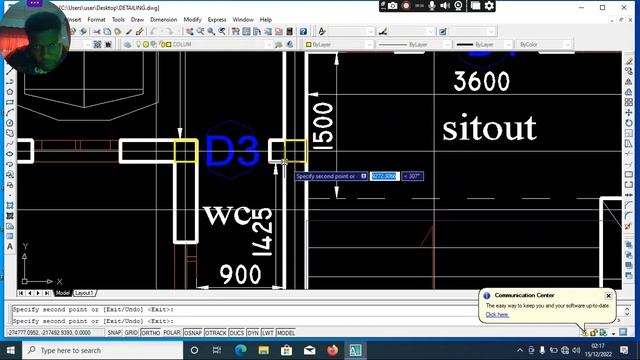Expand the ByLayer lineweight dropdown

tap(508, 44)
